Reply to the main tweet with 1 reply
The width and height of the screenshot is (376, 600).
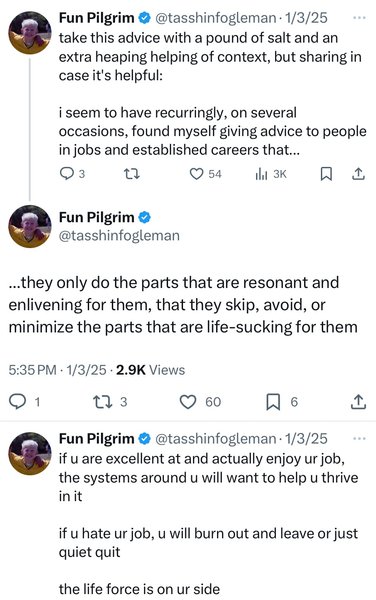tap(24, 402)
